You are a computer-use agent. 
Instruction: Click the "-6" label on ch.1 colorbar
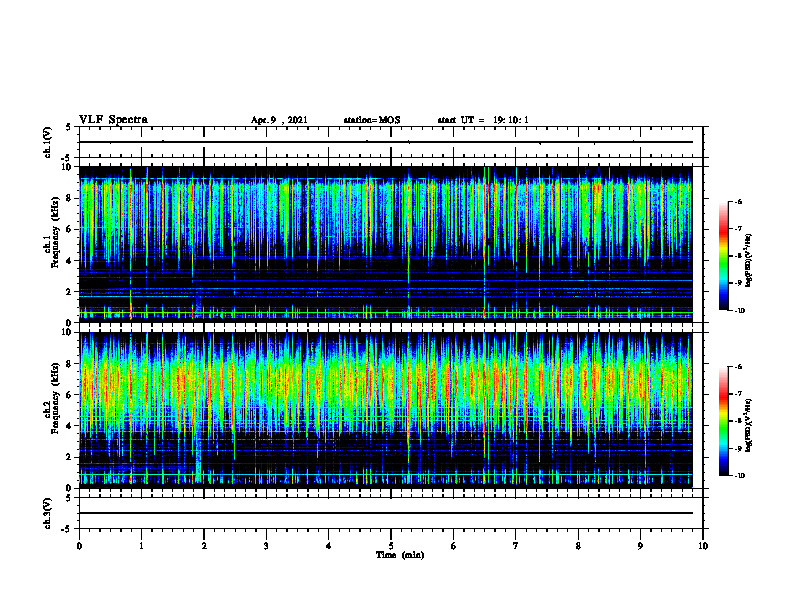coord(739,202)
